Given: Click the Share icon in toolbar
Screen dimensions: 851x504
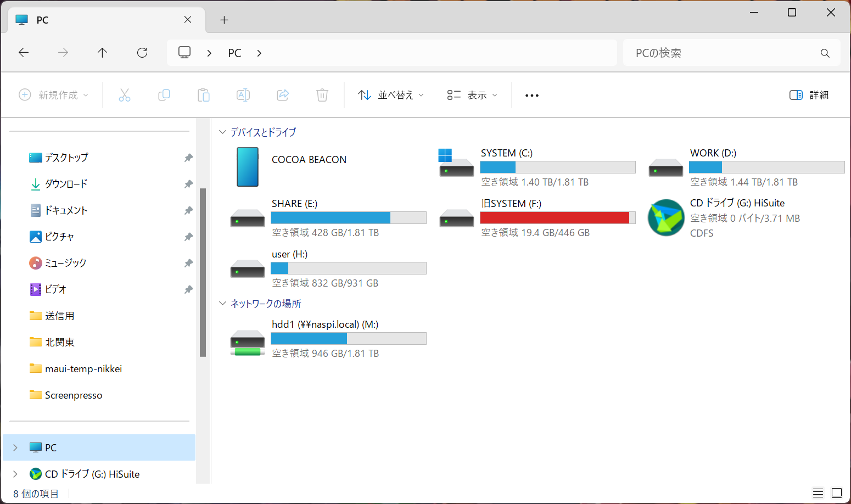Looking at the screenshot, I should click(x=283, y=95).
